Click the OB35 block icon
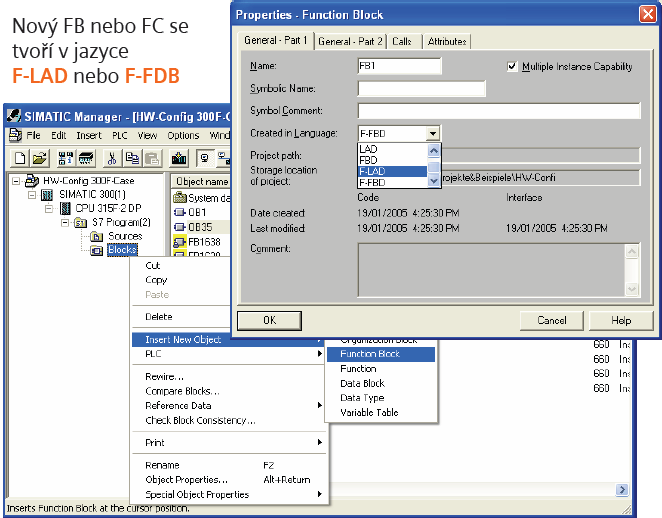 tap(180, 227)
